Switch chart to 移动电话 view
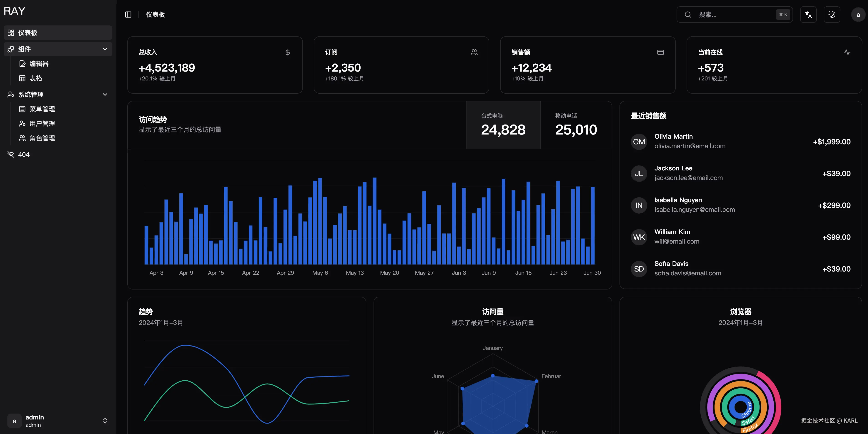The height and width of the screenshot is (434, 868). click(x=576, y=125)
